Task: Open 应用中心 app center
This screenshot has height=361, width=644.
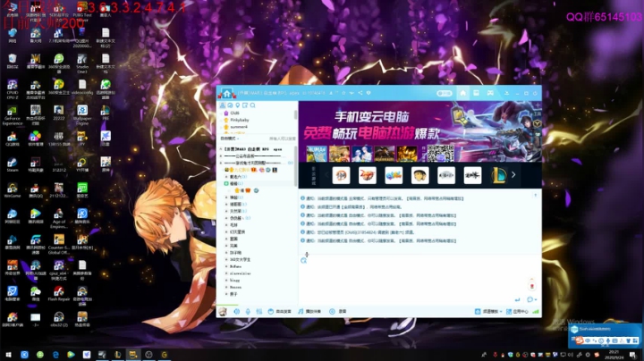Action: [x=517, y=312]
